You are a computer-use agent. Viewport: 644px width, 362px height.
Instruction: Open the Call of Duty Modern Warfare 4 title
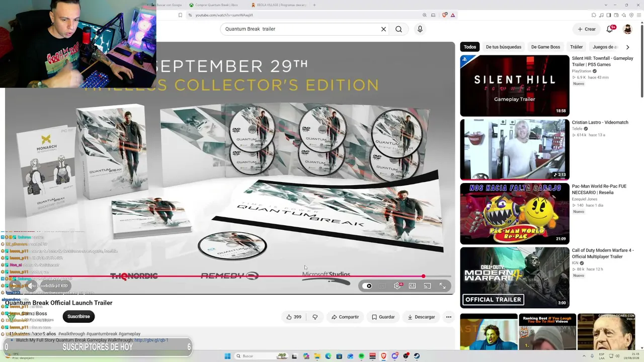click(x=603, y=253)
